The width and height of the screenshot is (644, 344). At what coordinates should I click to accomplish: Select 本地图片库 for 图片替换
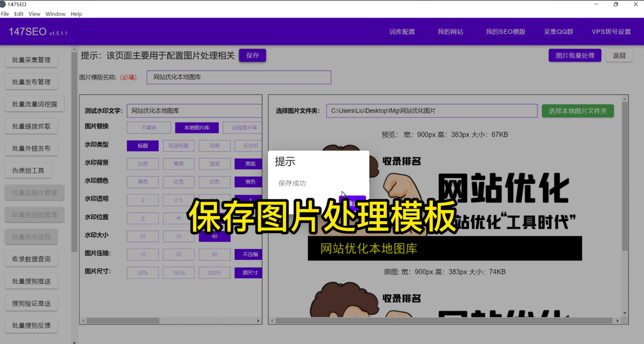point(197,127)
